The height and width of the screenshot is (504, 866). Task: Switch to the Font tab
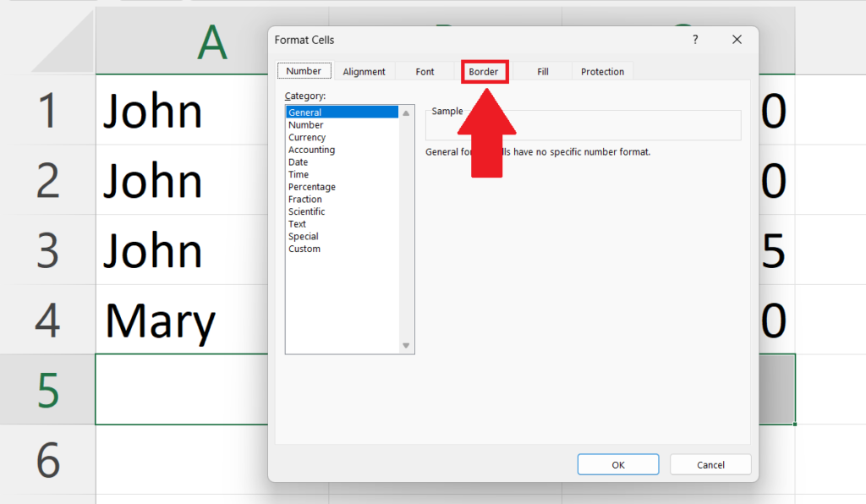pyautogui.click(x=425, y=72)
